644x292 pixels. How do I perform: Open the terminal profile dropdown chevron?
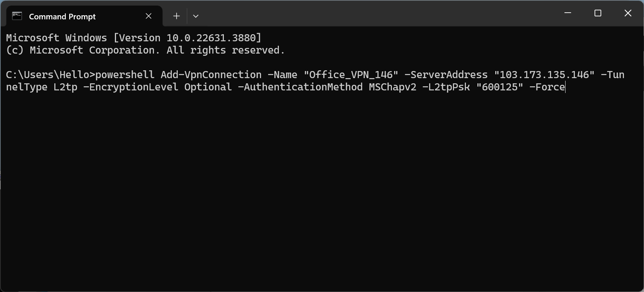pyautogui.click(x=196, y=16)
